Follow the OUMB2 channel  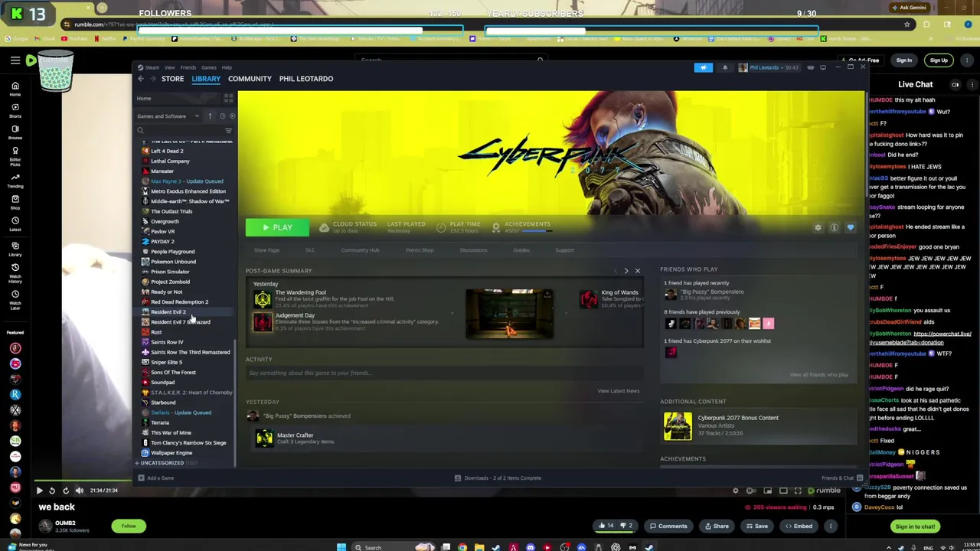(x=129, y=526)
